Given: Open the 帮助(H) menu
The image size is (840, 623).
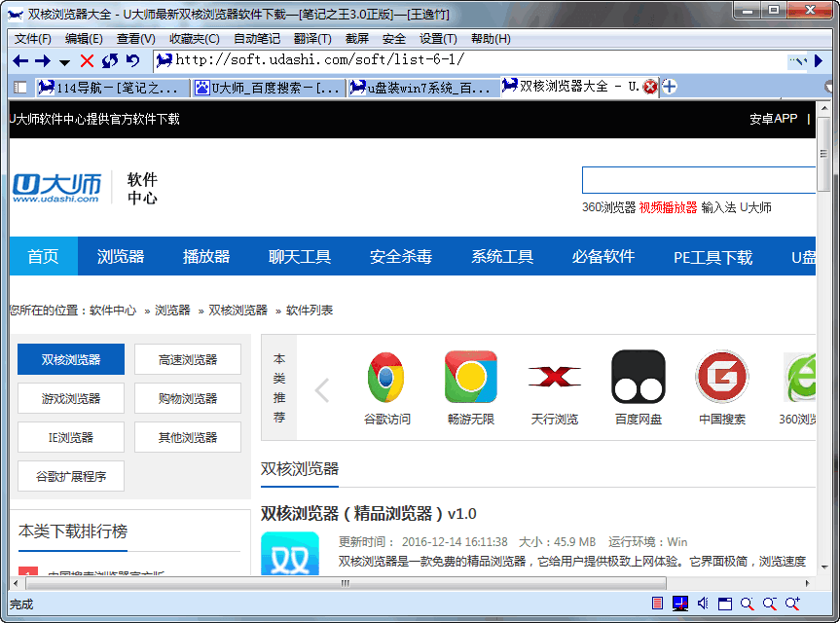Looking at the screenshot, I should [x=491, y=39].
